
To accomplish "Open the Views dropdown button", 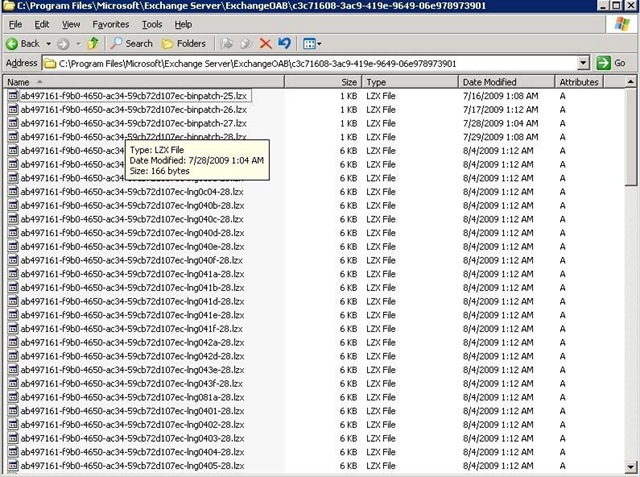I will click(312, 44).
